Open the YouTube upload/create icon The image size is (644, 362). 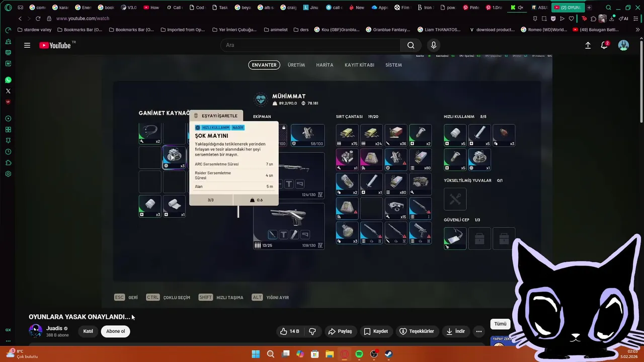pyautogui.click(x=588, y=45)
